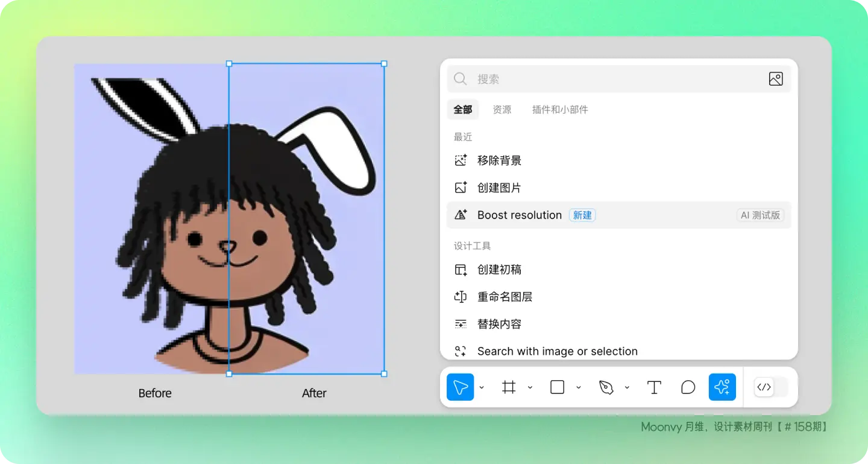Choose Boost resolution action
868x464 pixels.
[x=520, y=215]
